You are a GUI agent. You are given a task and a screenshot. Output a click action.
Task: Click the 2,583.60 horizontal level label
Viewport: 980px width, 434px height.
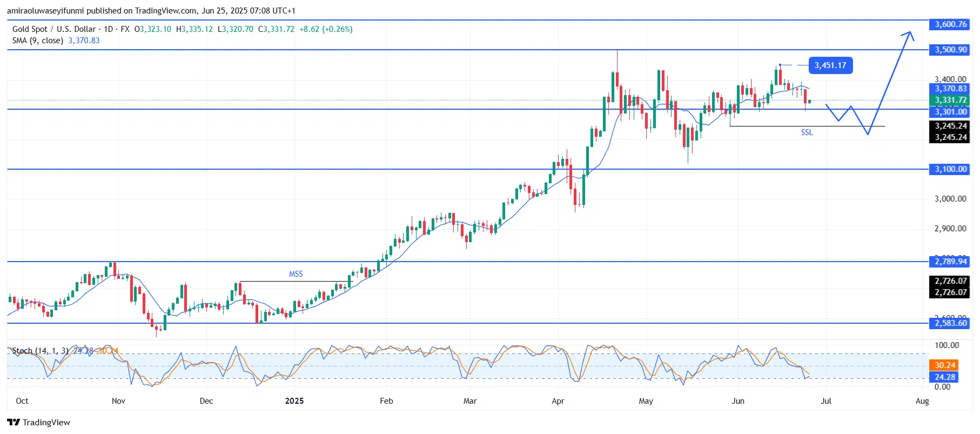(950, 323)
